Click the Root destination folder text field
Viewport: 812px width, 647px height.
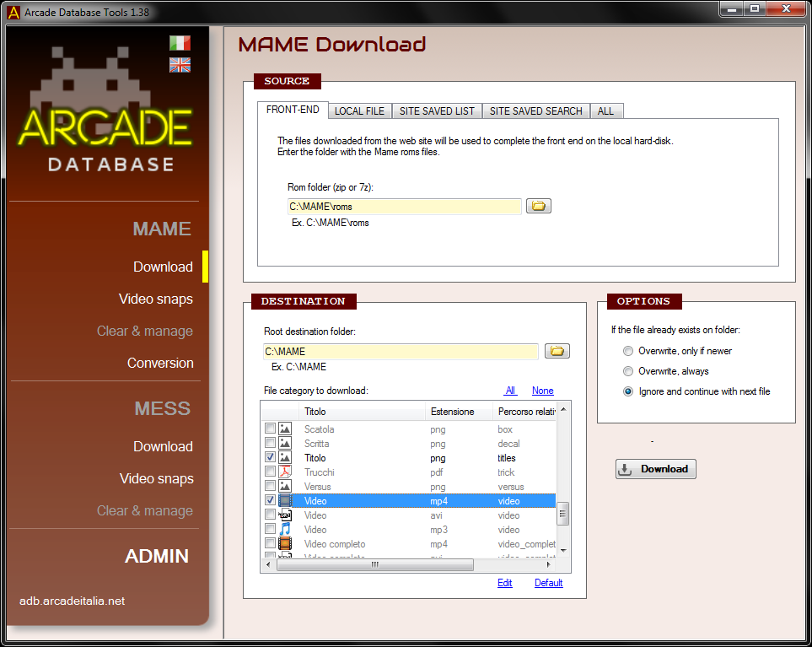pyautogui.click(x=401, y=352)
